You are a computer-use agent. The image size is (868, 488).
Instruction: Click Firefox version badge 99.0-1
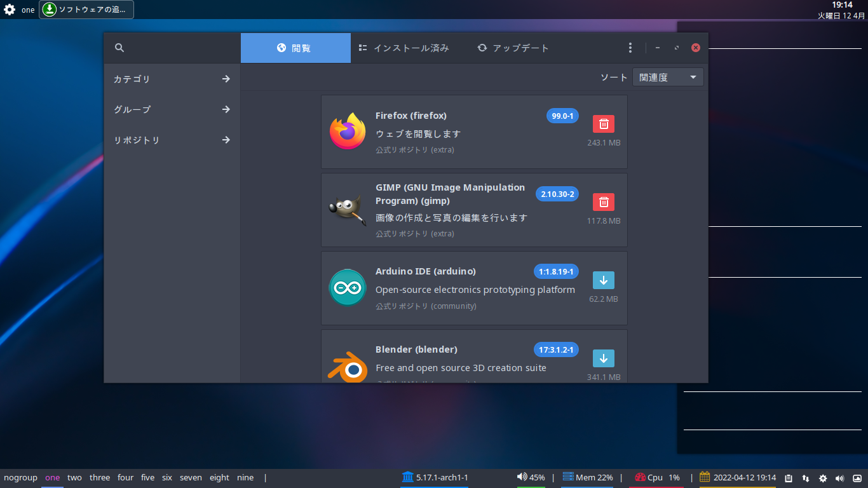coord(562,116)
